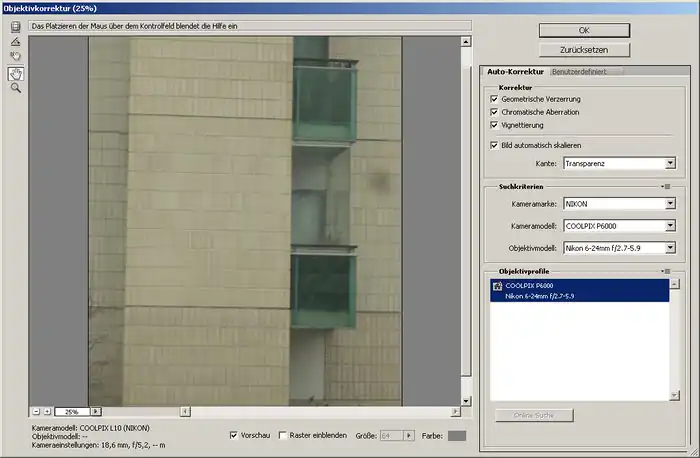The image size is (700, 458).
Task: Click the zoom out minus button
Action: tap(35, 411)
